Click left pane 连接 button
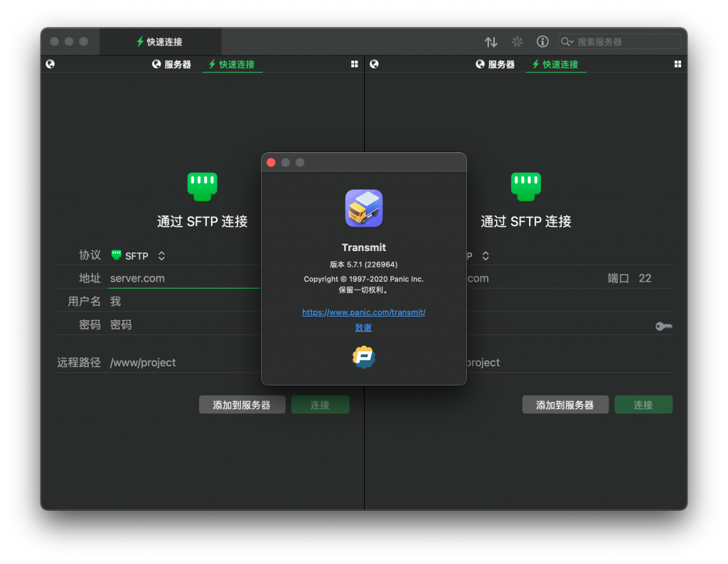This screenshot has height=564, width=728. coord(320,405)
